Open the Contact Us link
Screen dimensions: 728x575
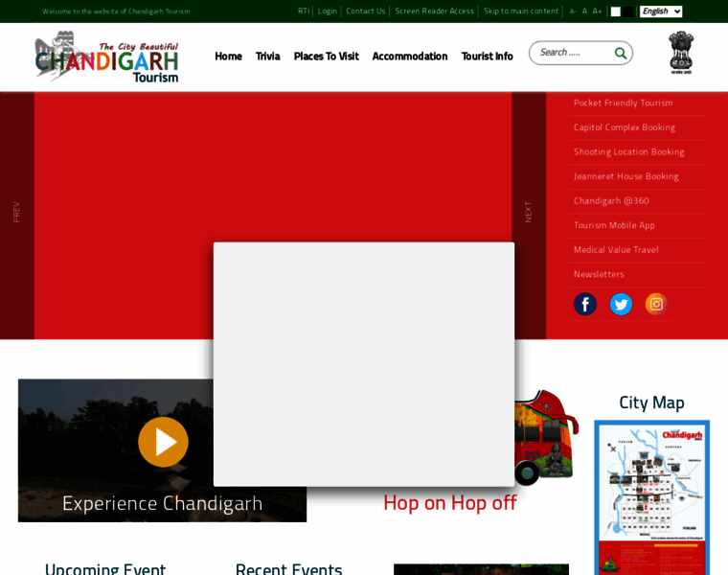click(365, 11)
